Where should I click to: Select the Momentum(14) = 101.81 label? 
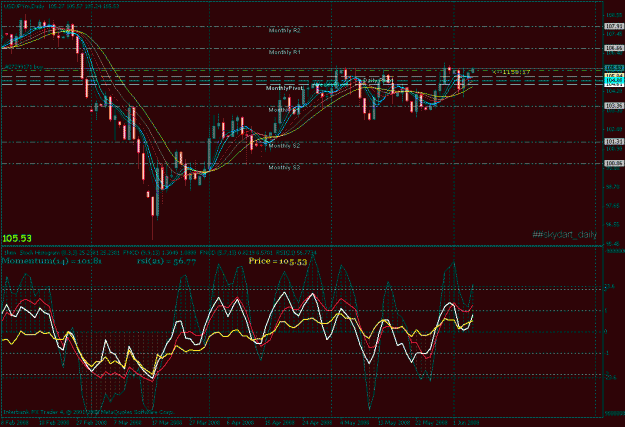52,261
